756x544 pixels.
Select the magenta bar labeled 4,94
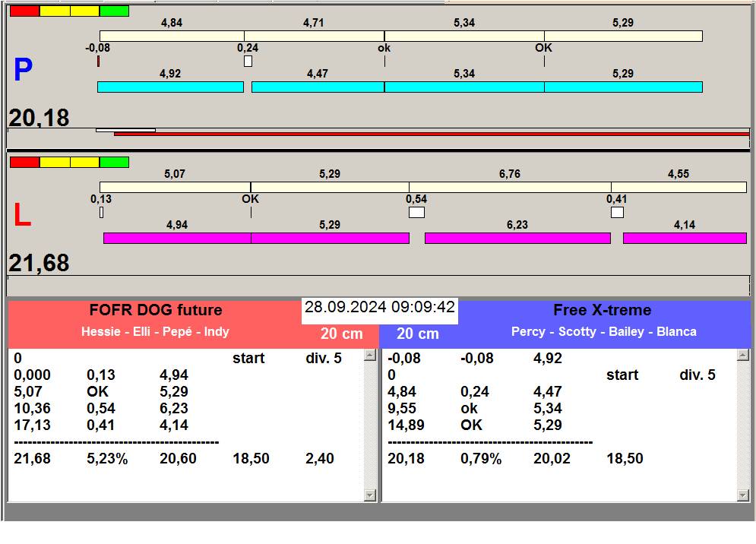click(178, 238)
